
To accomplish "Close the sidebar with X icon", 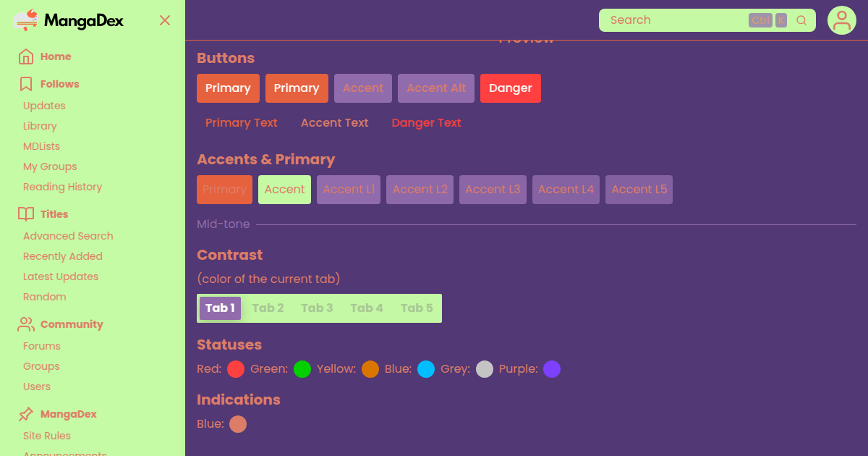I will click(165, 20).
